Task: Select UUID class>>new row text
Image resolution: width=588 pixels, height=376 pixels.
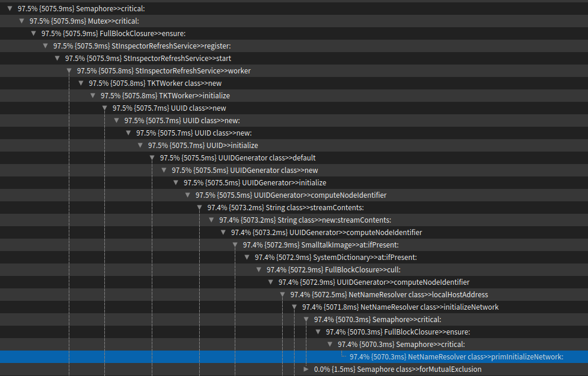Action: click(169, 108)
